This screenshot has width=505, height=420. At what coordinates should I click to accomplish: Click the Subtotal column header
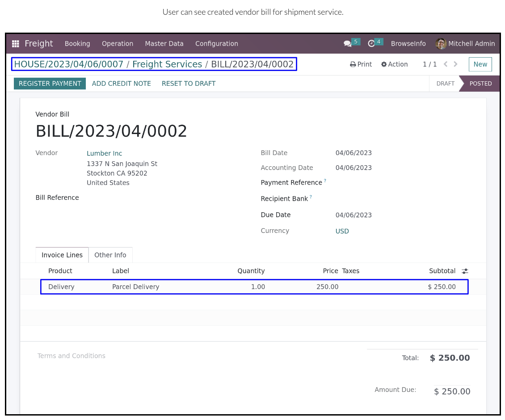(442, 271)
